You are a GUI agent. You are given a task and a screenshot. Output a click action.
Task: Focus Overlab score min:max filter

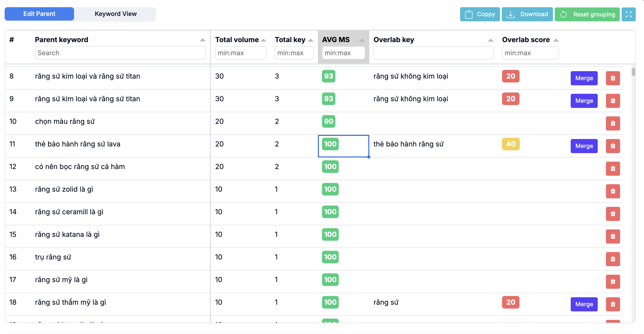(x=530, y=53)
